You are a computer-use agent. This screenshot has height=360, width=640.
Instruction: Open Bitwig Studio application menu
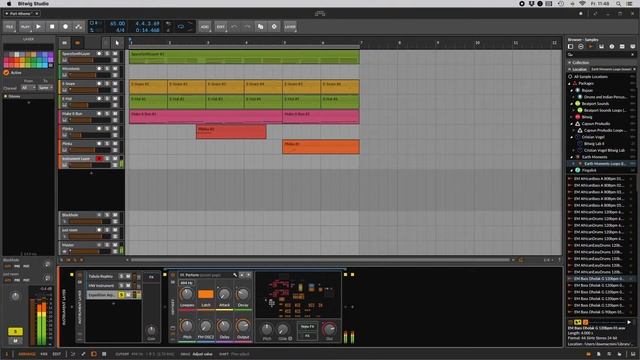pyautogui.click(x=33, y=3)
